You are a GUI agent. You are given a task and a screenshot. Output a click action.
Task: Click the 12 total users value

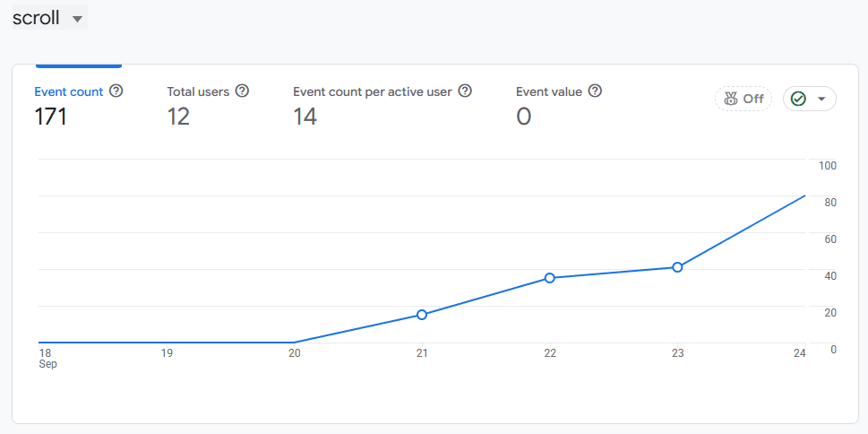click(x=178, y=117)
